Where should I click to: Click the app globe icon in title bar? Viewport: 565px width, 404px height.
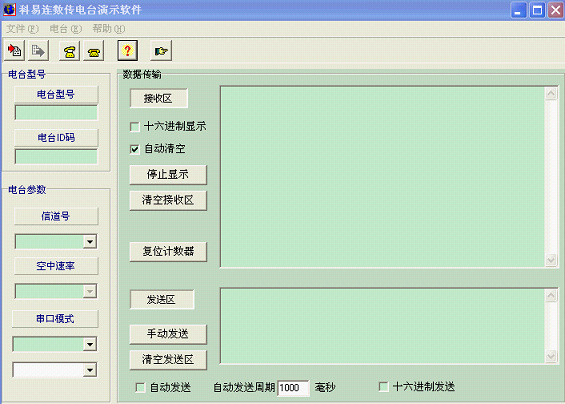(x=9, y=9)
